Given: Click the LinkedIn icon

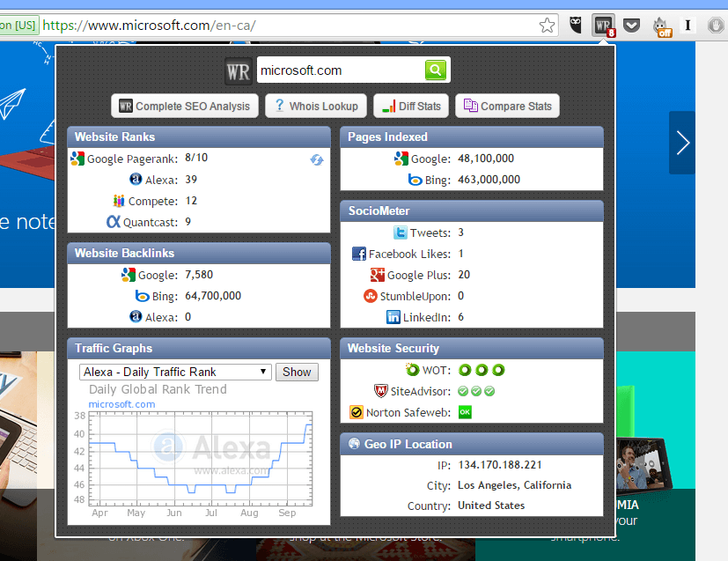Looking at the screenshot, I should (393, 317).
